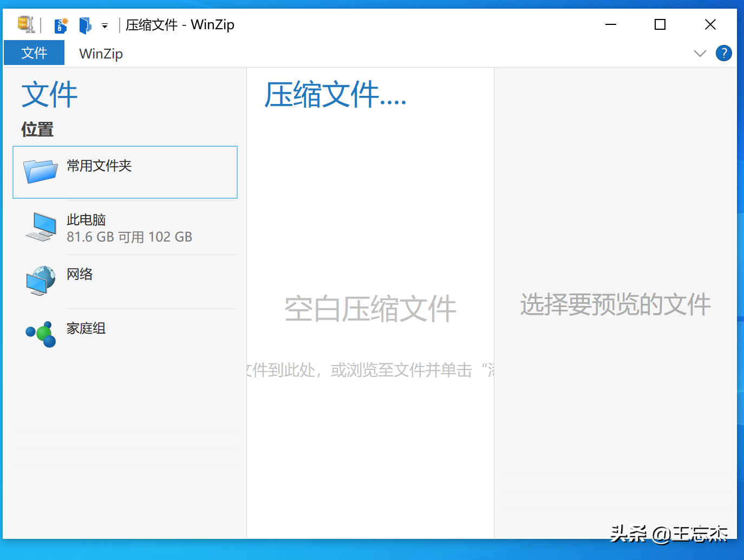
Task: Open the quick access toolbar customize dropdown
Action: coord(105,25)
